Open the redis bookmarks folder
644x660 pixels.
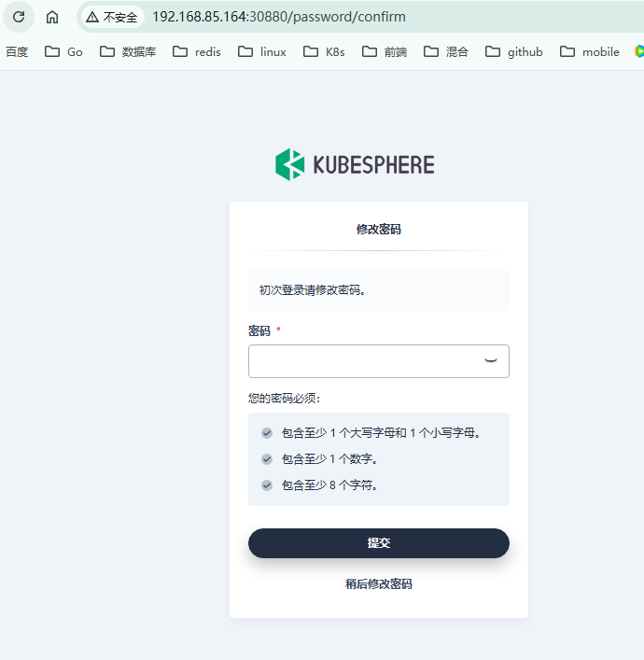point(197,51)
